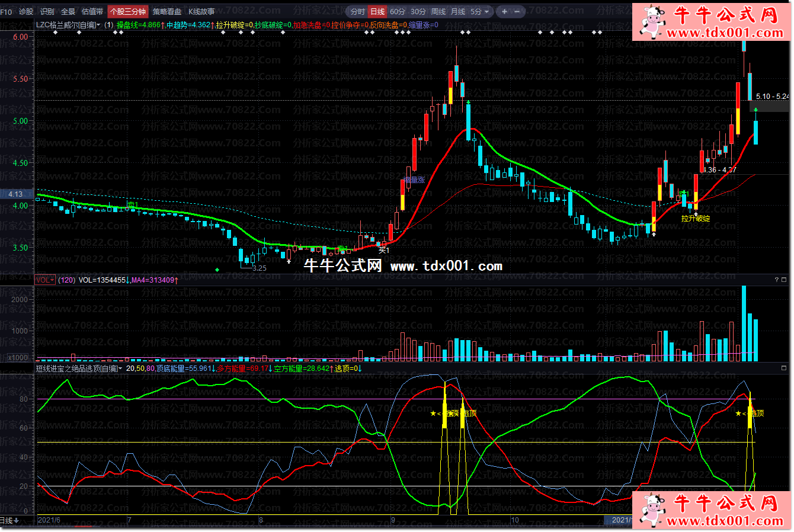Open the 策略看盘 strategy view
This screenshot has height=532, width=794.
click(x=167, y=11)
